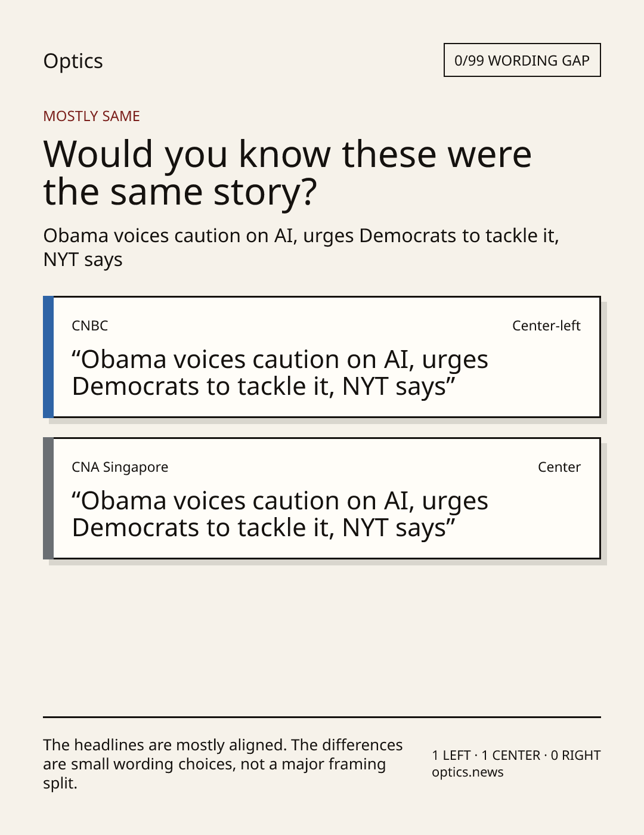Click the summary text about aligned headlines
Viewport: 644px width, 835px height.
tap(223, 764)
